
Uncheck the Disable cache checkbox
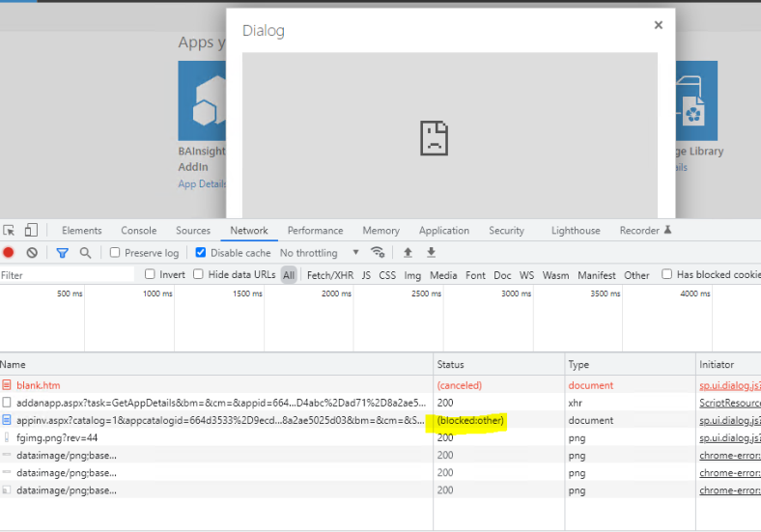201,253
